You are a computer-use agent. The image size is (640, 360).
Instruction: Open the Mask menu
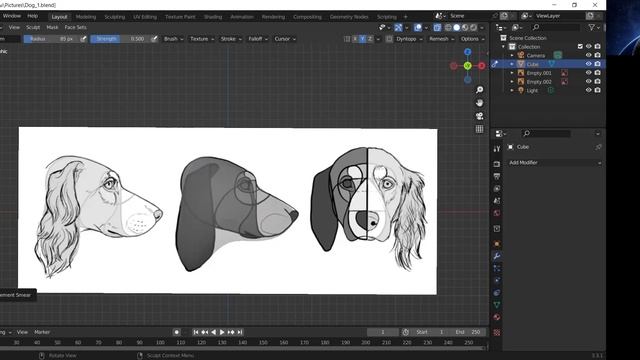point(52,27)
